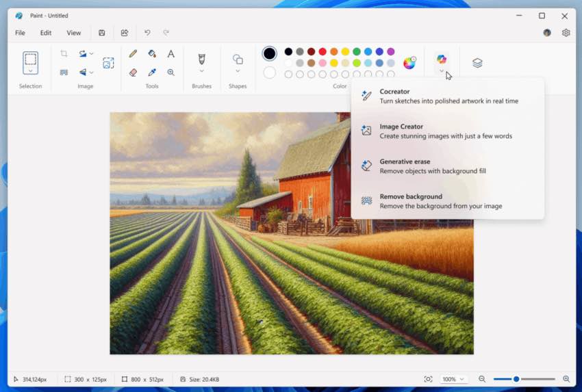The image size is (582, 392).
Task: Click the Magnifier tool
Action: pos(170,72)
